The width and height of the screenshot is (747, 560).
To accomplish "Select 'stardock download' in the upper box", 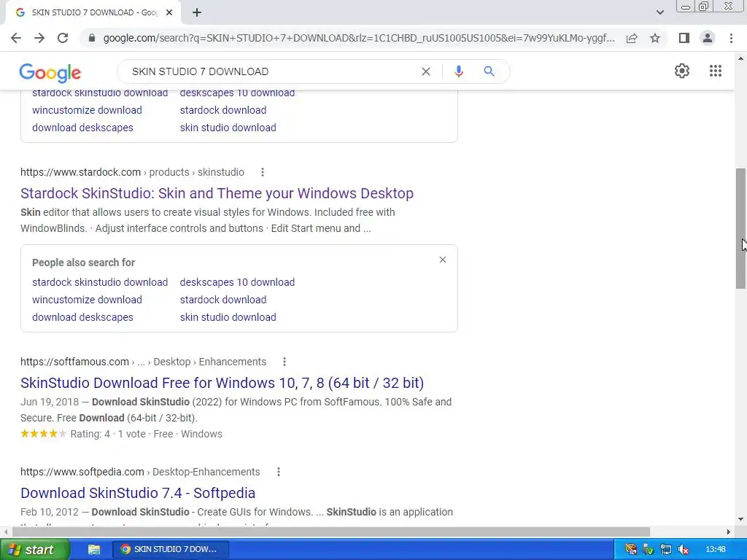I will point(223,111).
